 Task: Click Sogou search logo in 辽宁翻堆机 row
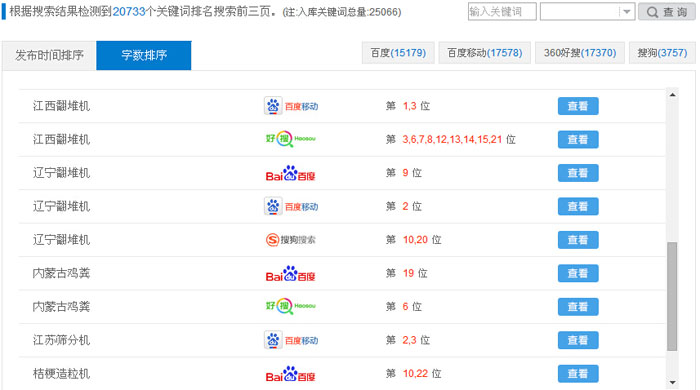tap(291, 240)
